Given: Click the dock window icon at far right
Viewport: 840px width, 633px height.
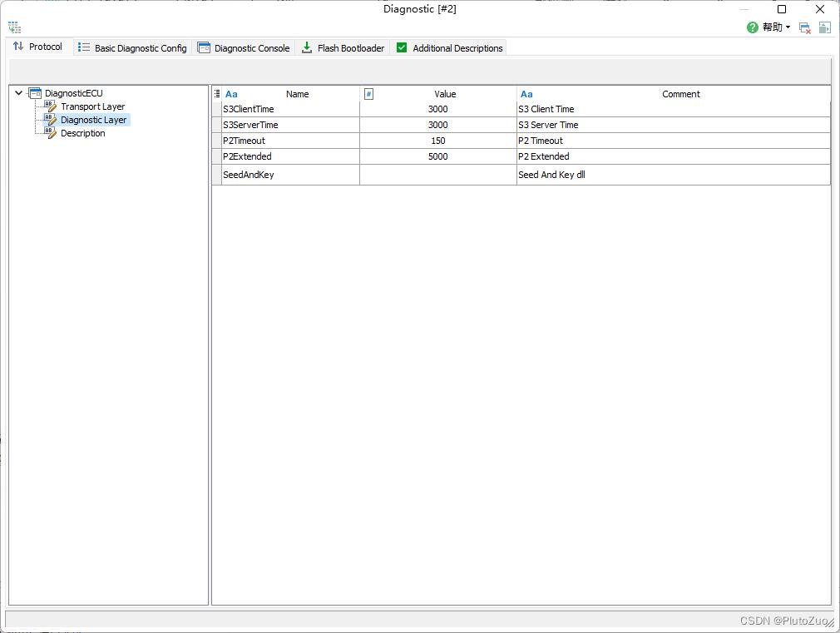Looking at the screenshot, I should 824,28.
